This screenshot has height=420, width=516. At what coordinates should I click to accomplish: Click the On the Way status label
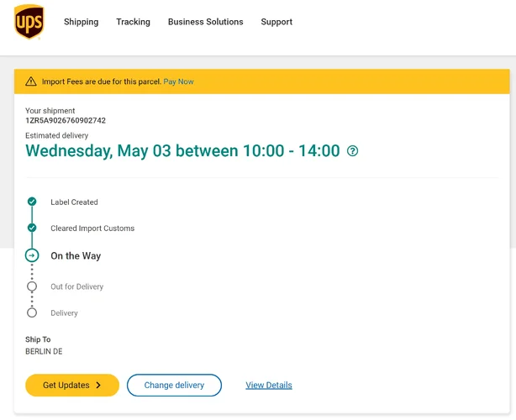[76, 256]
